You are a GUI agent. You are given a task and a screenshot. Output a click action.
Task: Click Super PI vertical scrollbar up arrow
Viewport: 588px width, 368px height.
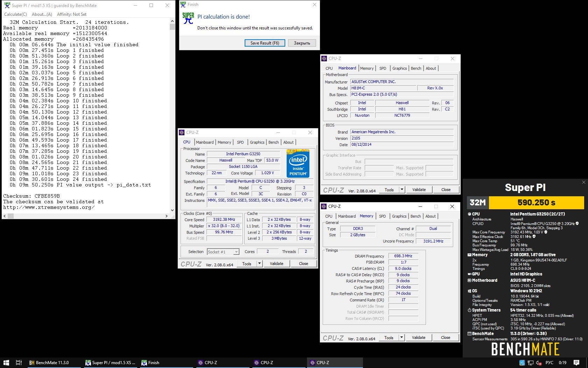tap(172, 21)
